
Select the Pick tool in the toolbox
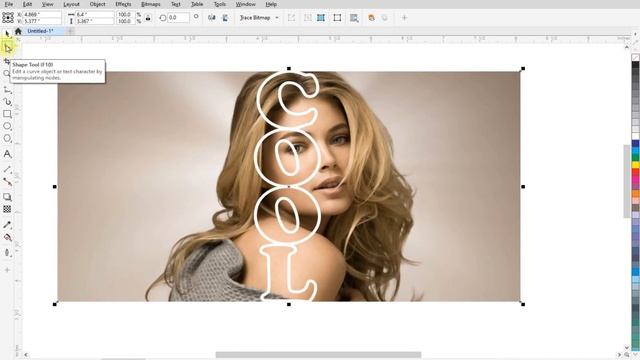[7, 34]
